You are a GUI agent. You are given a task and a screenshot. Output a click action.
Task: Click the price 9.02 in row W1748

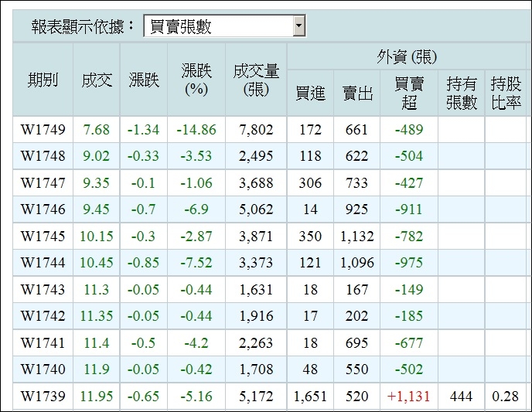[x=97, y=156]
